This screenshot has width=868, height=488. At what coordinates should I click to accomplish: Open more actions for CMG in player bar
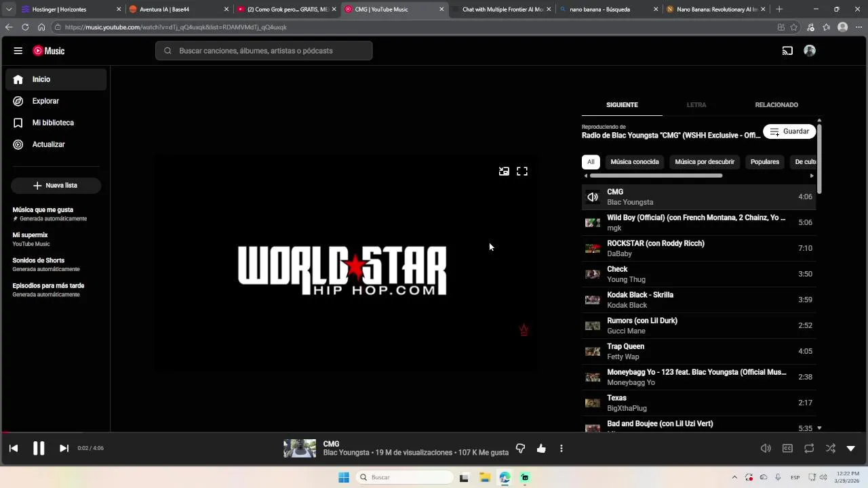561,448
